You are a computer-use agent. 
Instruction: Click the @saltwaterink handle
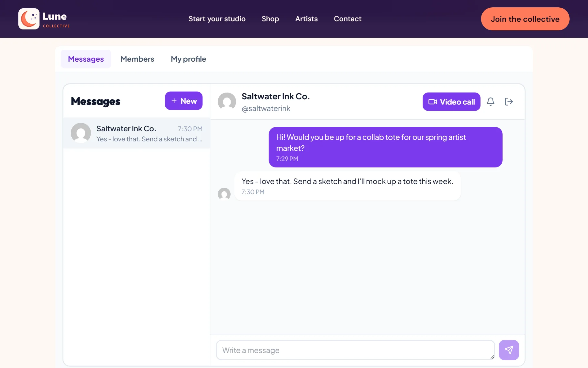pyautogui.click(x=266, y=109)
